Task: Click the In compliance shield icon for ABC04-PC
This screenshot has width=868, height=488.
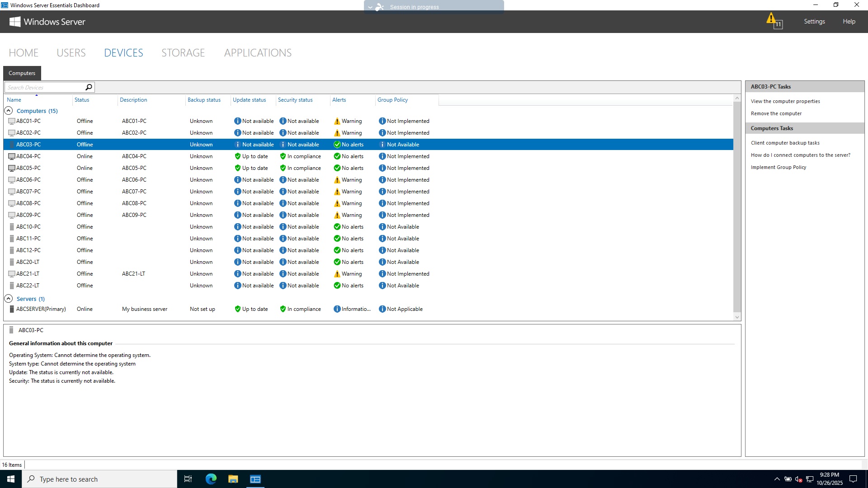Action: [x=283, y=156]
